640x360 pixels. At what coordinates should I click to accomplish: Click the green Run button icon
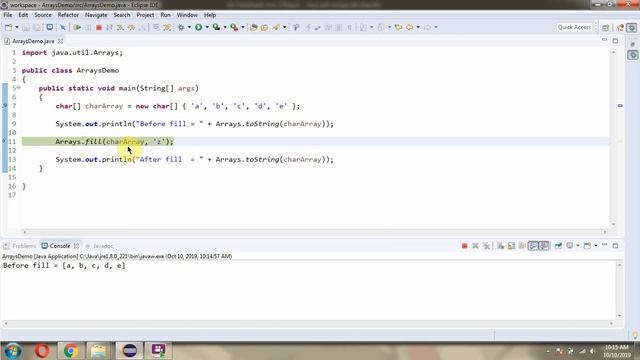coord(198,27)
